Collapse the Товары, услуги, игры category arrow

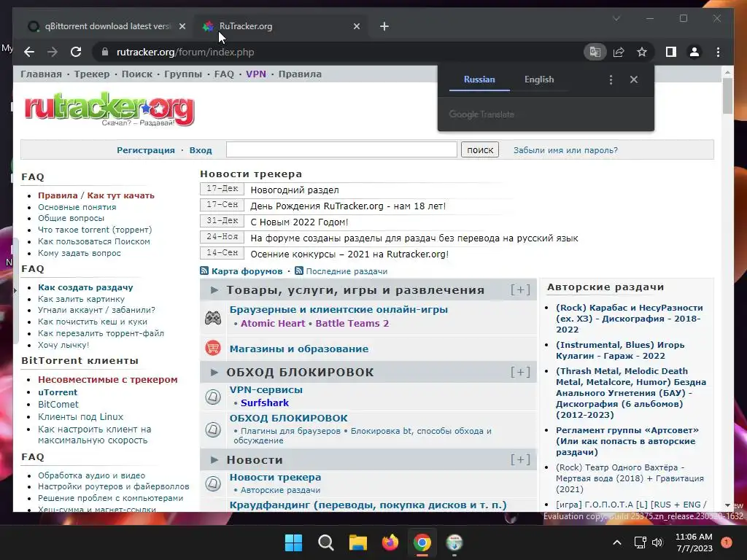pyautogui.click(x=214, y=290)
